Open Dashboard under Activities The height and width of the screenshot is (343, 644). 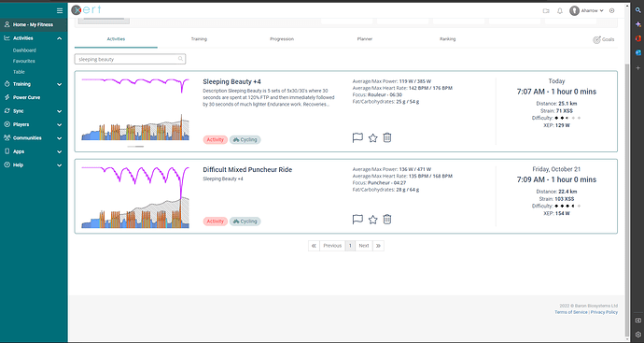(x=24, y=50)
